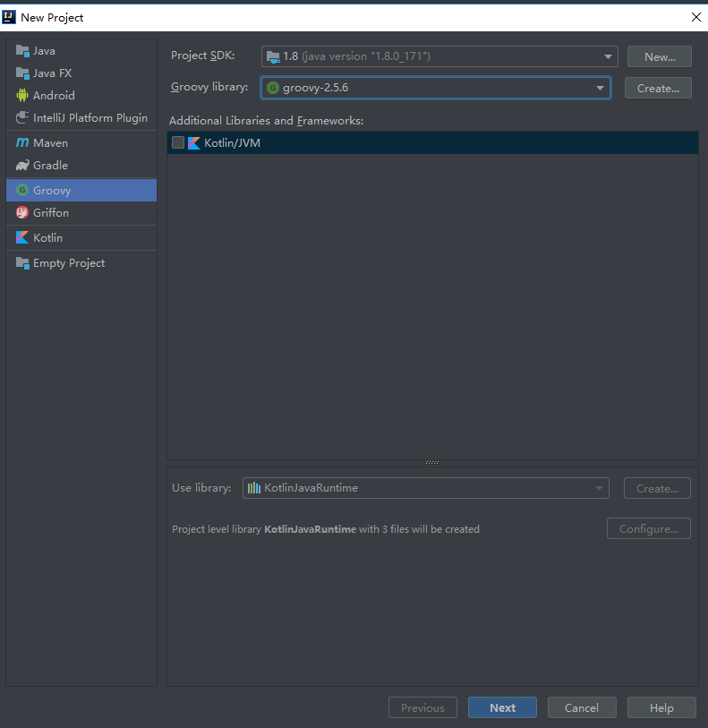
Task: Click the Maven 'm' icon
Action: coord(22,142)
